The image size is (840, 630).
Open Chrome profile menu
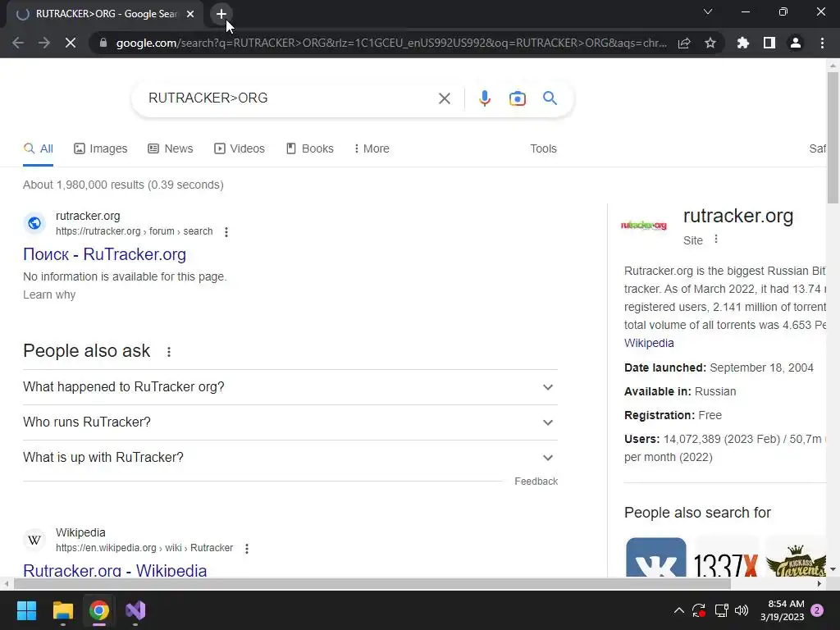(796, 43)
